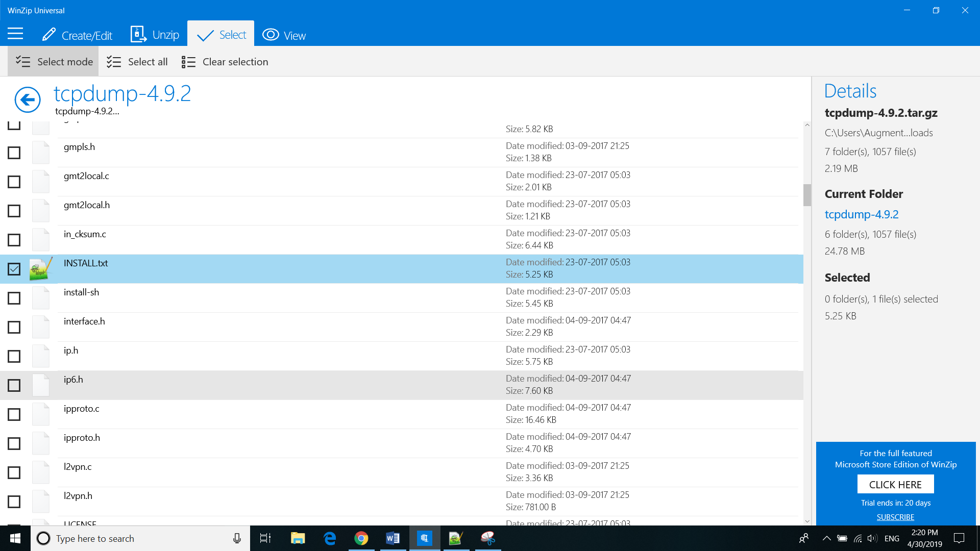Click the Cortana microphone icon

[x=237, y=538]
